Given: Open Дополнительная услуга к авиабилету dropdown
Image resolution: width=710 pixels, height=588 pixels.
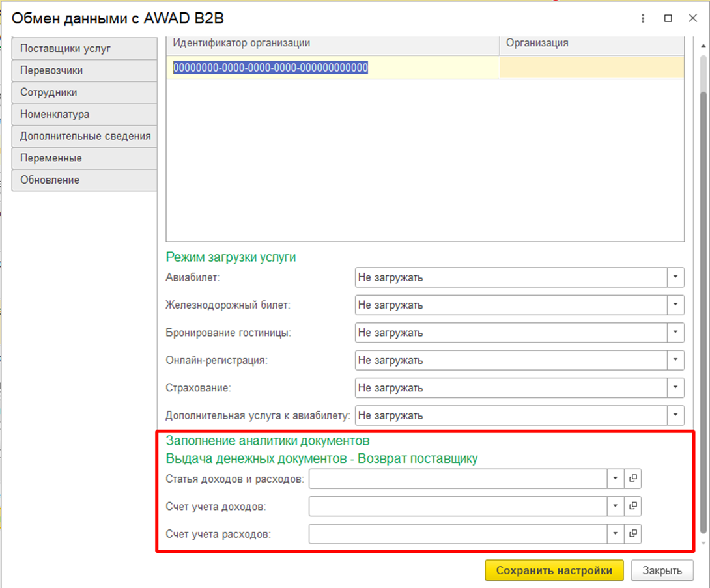Looking at the screenshot, I should [675, 415].
